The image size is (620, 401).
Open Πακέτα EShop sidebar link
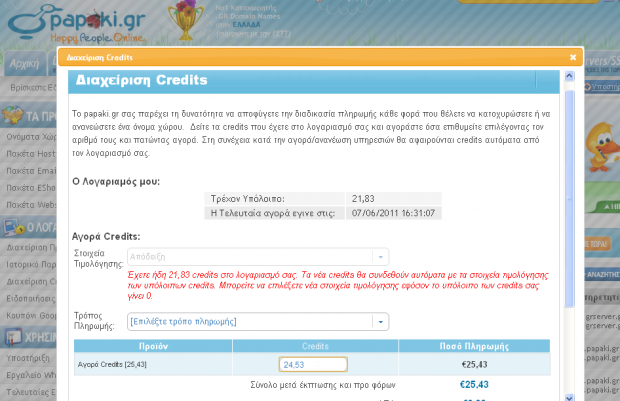(31, 188)
